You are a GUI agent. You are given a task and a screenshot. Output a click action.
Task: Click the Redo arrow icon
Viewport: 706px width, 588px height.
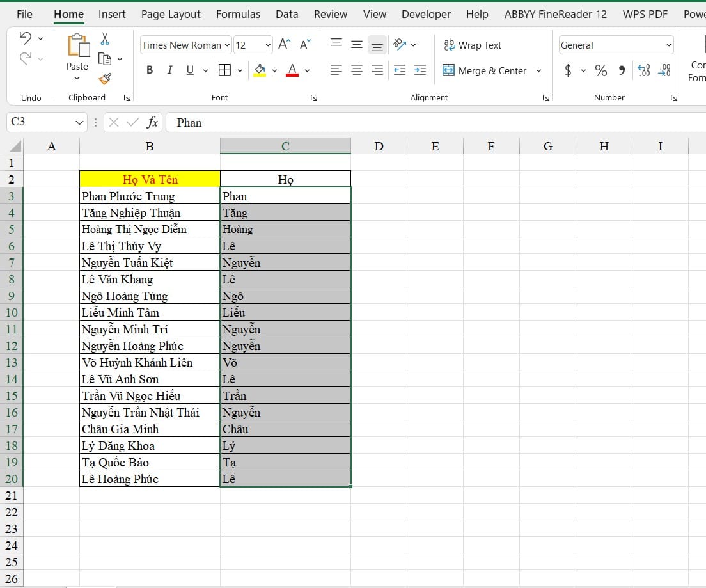tap(26, 58)
